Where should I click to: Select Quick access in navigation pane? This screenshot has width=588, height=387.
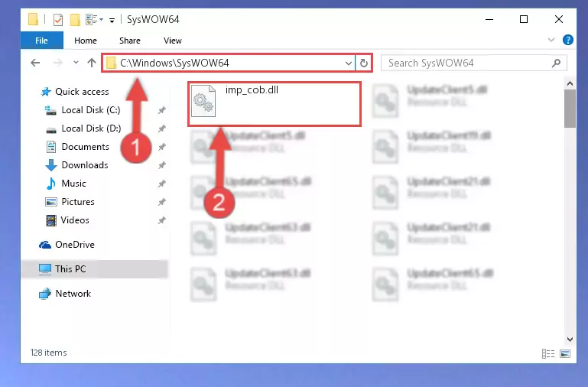tap(75, 92)
